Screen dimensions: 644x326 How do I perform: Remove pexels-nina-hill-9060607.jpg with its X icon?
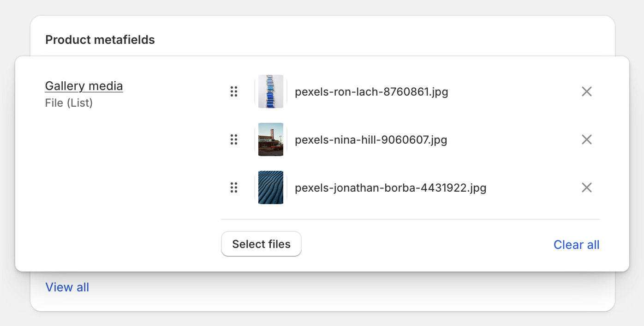pyautogui.click(x=586, y=139)
